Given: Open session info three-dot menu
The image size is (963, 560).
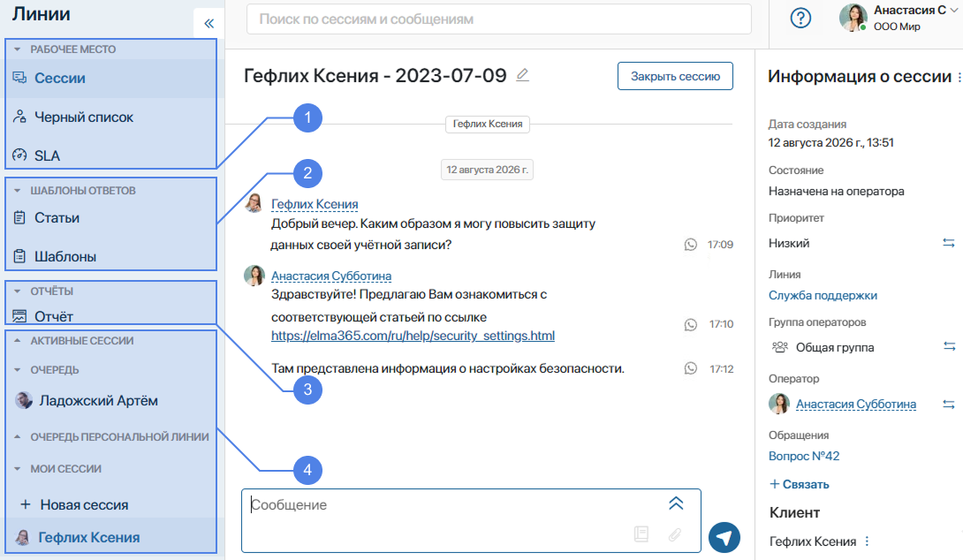Looking at the screenshot, I should tap(959, 77).
